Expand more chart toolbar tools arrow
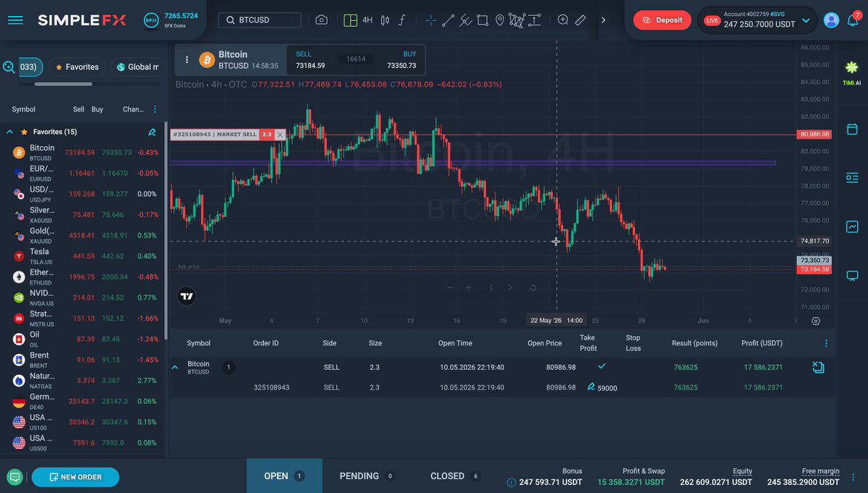The image size is (868, 493). [603, 20]
